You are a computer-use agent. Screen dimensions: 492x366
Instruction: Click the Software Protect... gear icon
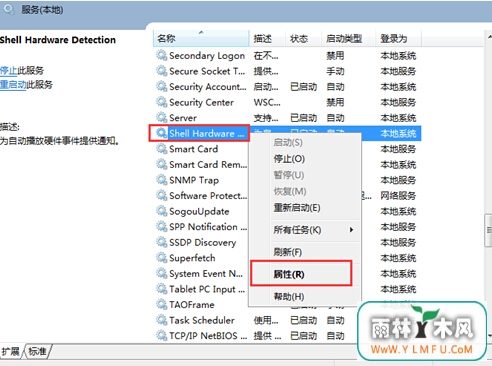pos(162,195)
